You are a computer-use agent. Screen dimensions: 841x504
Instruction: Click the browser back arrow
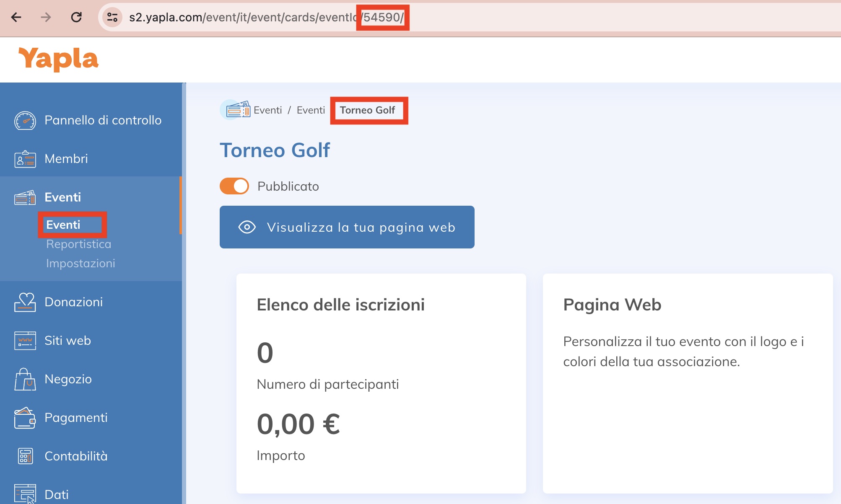pos(16,17)
